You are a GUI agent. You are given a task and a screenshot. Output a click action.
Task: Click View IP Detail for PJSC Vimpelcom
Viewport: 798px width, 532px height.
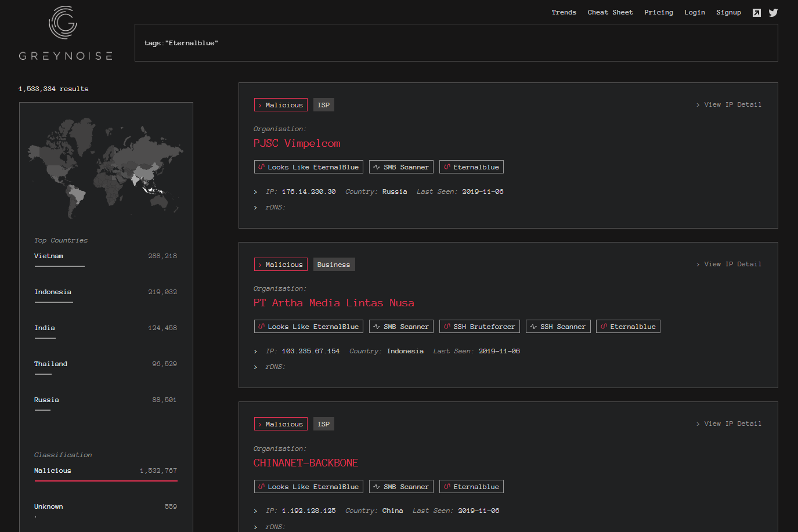[729, 104]
